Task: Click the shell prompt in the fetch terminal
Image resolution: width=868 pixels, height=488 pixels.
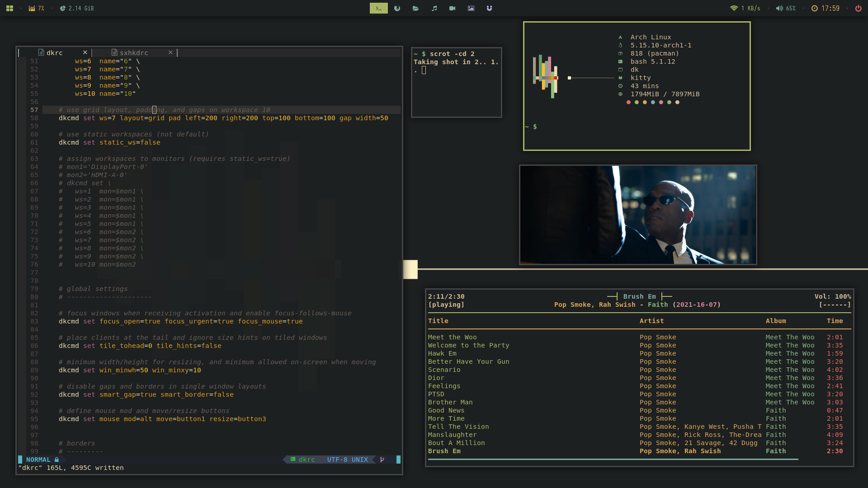Action: click(x=531, y=127)
